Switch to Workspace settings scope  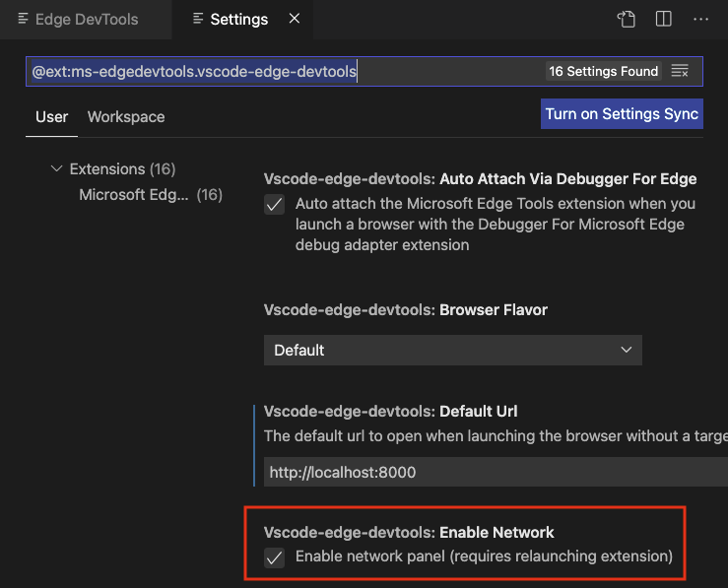(126, 117)
